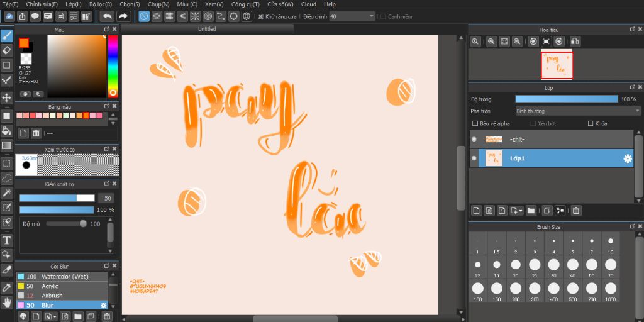Enable concentric circle snap
Screen dimensions: 644x322
[x=208, y=16]
